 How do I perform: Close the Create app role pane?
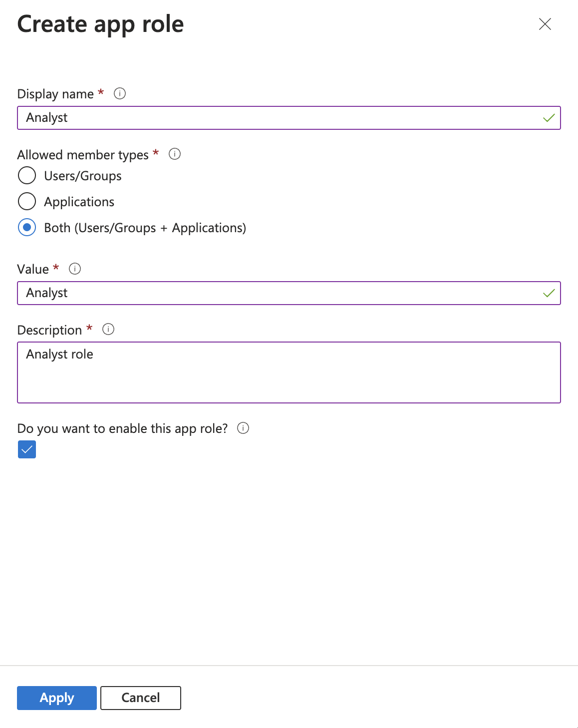pyautogui.click(x=545, y=24)
